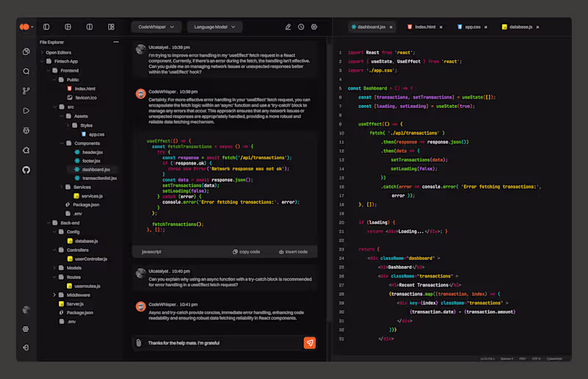Toggle the left sidebar layout icon

(x=46, y=27)
